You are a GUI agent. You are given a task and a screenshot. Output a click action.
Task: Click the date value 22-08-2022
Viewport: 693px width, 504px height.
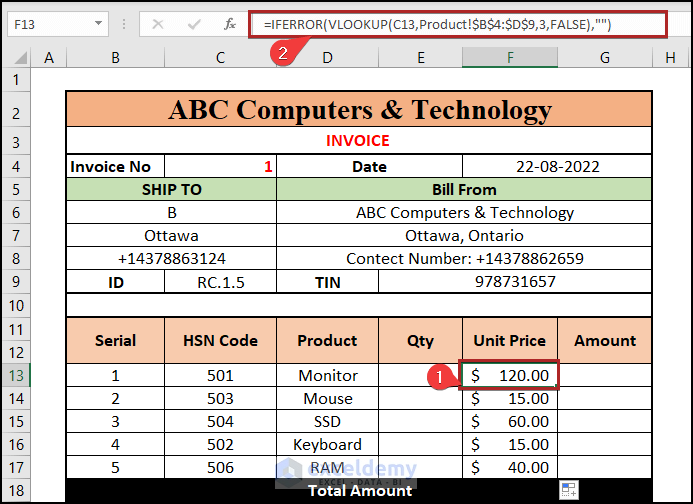click(557, 167)
